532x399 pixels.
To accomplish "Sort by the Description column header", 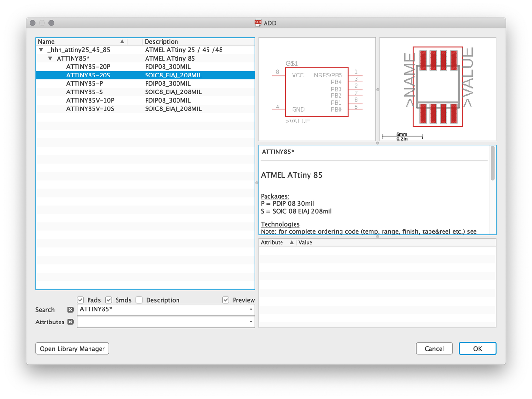I will click(198, 42).
